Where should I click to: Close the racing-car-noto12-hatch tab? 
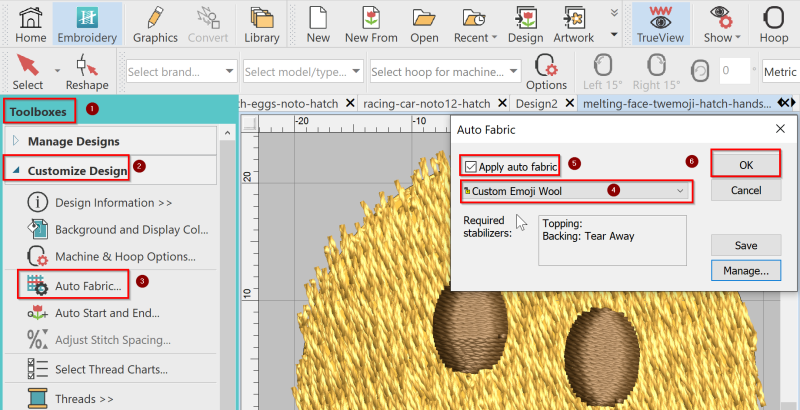coord(502,104)
